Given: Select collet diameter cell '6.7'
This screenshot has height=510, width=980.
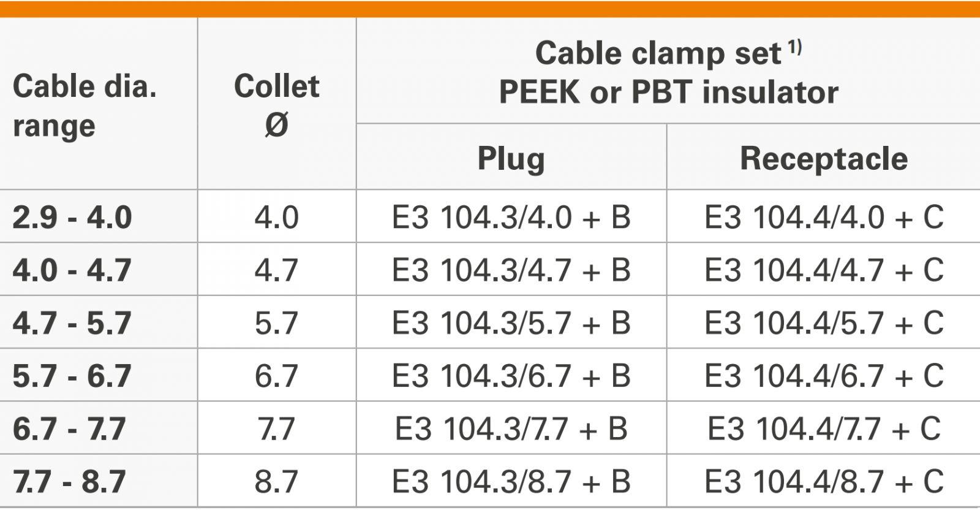Looking at the screenshot, I should click(276, 376).
